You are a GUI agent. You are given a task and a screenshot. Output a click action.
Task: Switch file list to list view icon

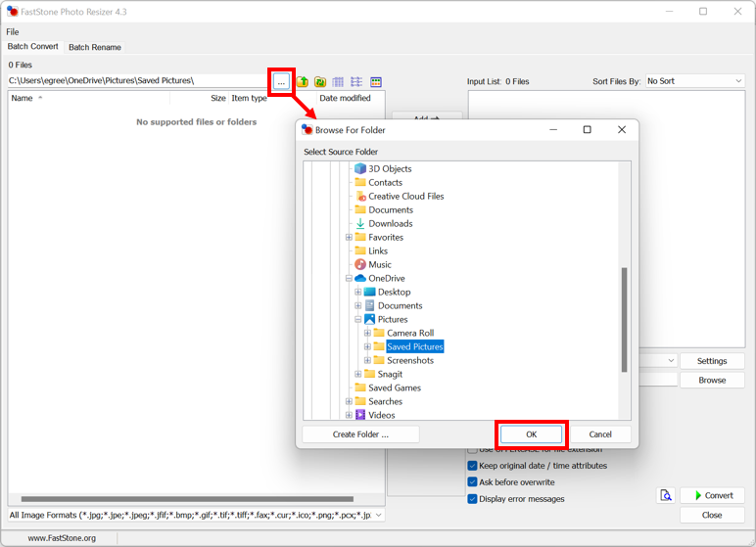coord(356,82)
